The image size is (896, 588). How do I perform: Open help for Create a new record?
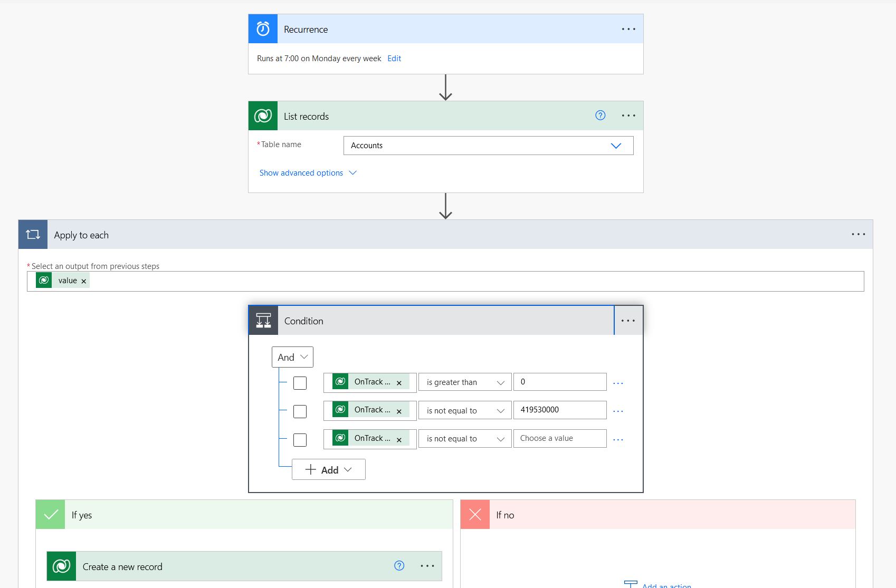click(x=399, y=566)
